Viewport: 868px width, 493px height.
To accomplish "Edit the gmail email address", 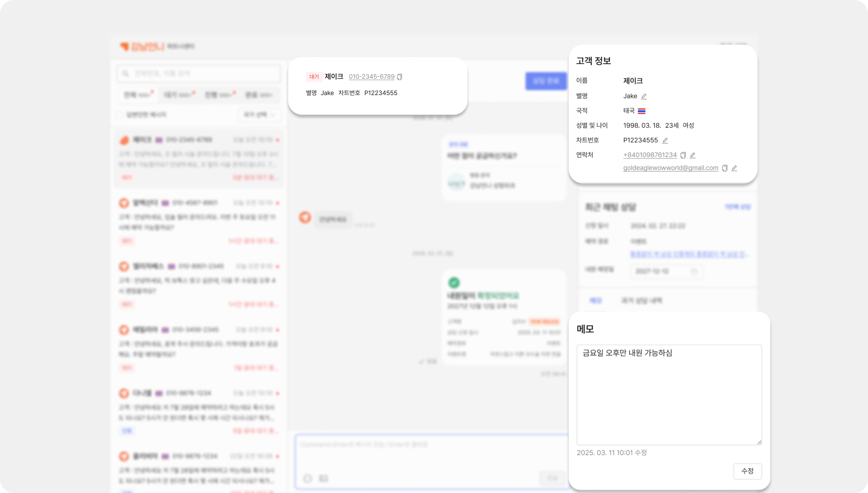I will click(x=734, y=168).
